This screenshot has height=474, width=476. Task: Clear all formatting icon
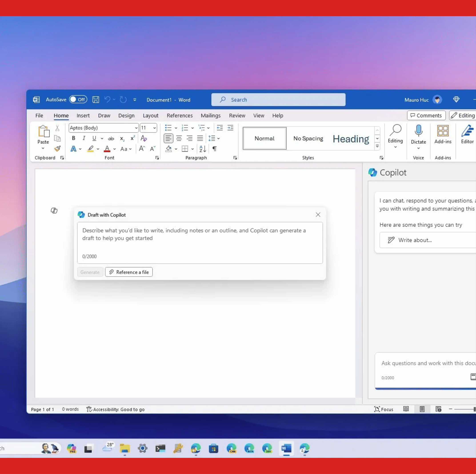[144, 138]
